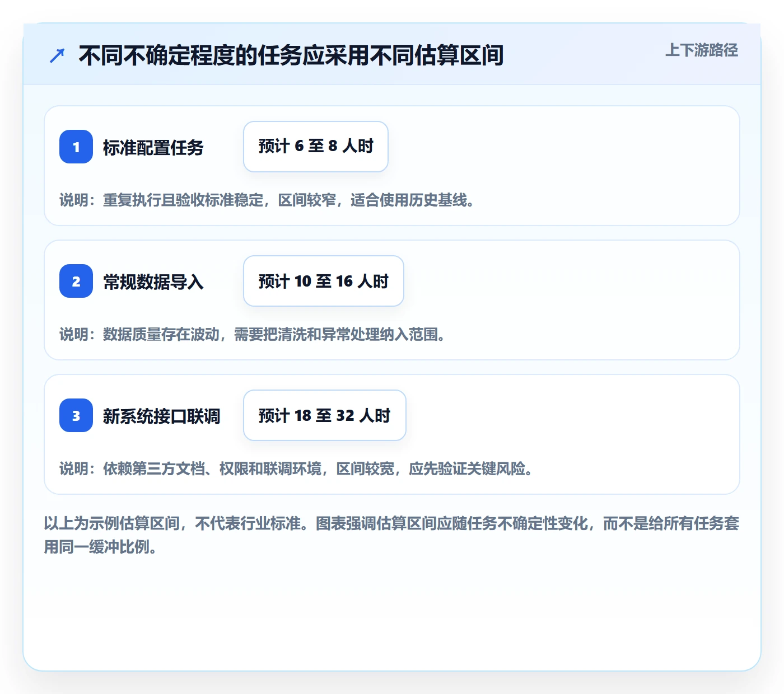This screenshot has width=784, height=694.
Task: Click the arrow icon beside the heading
Action: [x=57, y=56]
